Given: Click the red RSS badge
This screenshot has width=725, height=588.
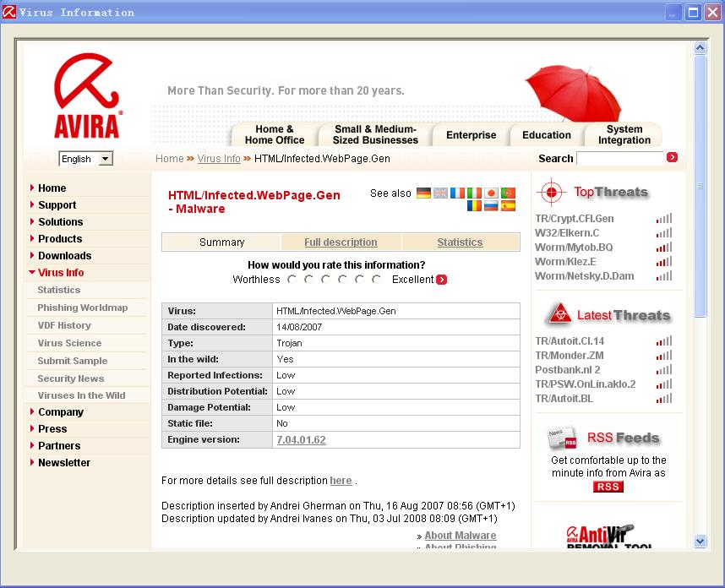Looking at the screenshot, I should tap(608, 487).
